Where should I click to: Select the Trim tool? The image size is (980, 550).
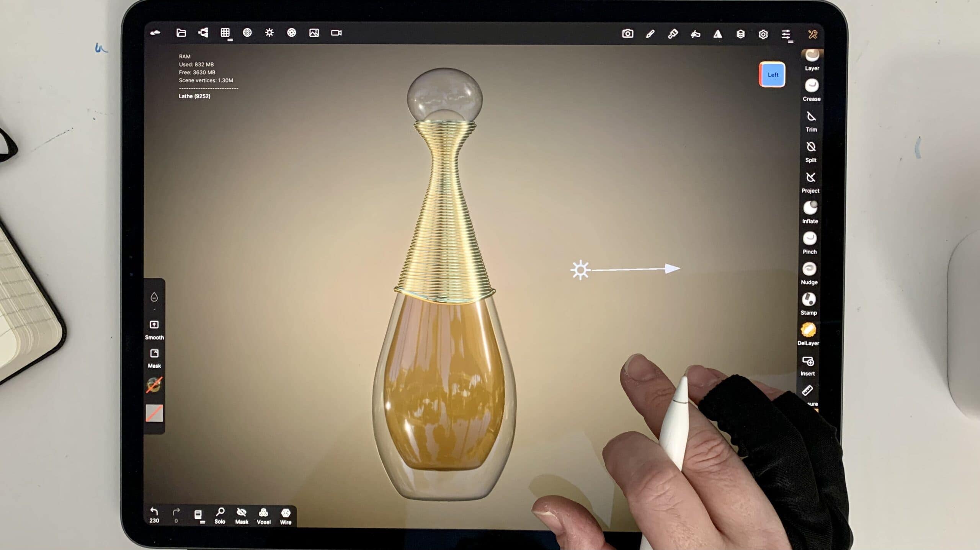[811, 117]
